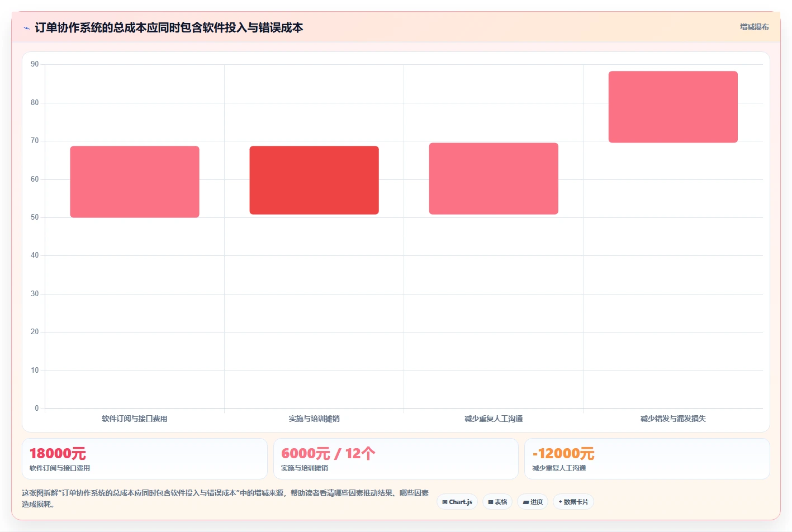Screen dimensions: 792x532
Task: Click the Chart.js chip
Action: 457,502
